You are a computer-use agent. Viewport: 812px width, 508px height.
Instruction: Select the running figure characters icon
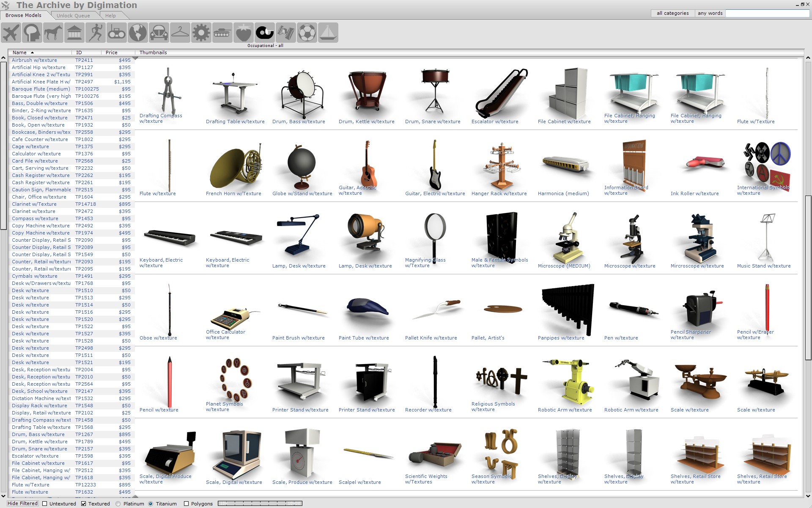[96, 33]
